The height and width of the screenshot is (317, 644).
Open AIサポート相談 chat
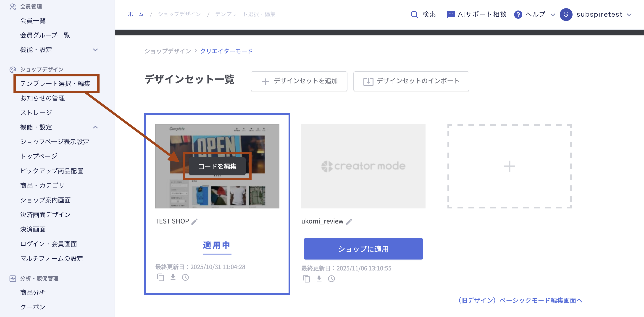click(476, 15)
